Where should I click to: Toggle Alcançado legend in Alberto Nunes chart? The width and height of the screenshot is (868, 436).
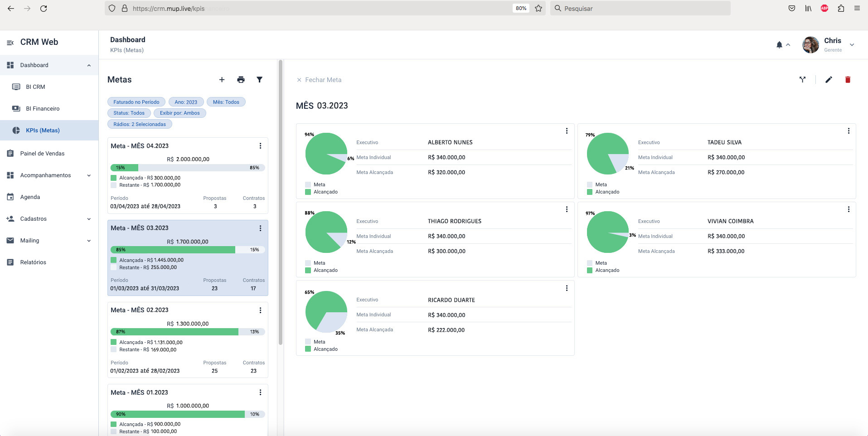coord(321,192)
